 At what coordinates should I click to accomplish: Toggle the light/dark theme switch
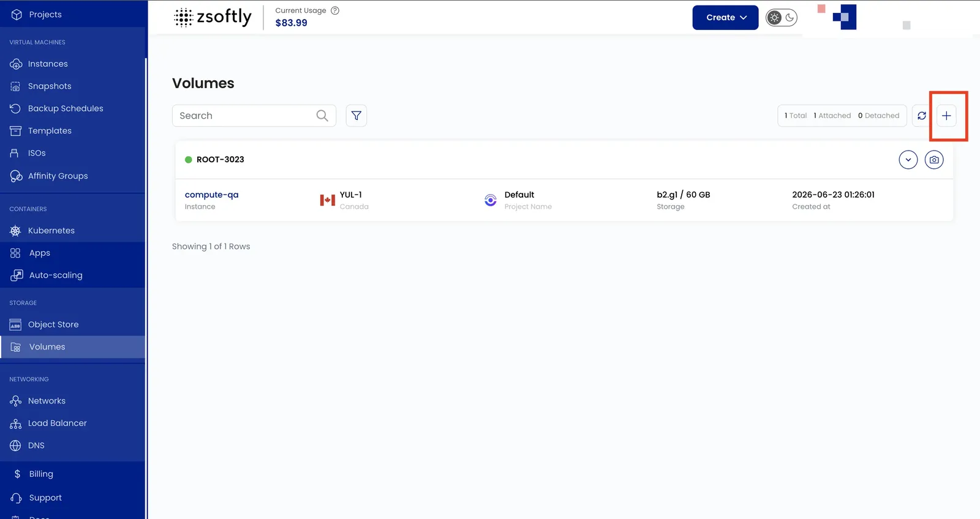pyautogui.click(x=782, y=18)
